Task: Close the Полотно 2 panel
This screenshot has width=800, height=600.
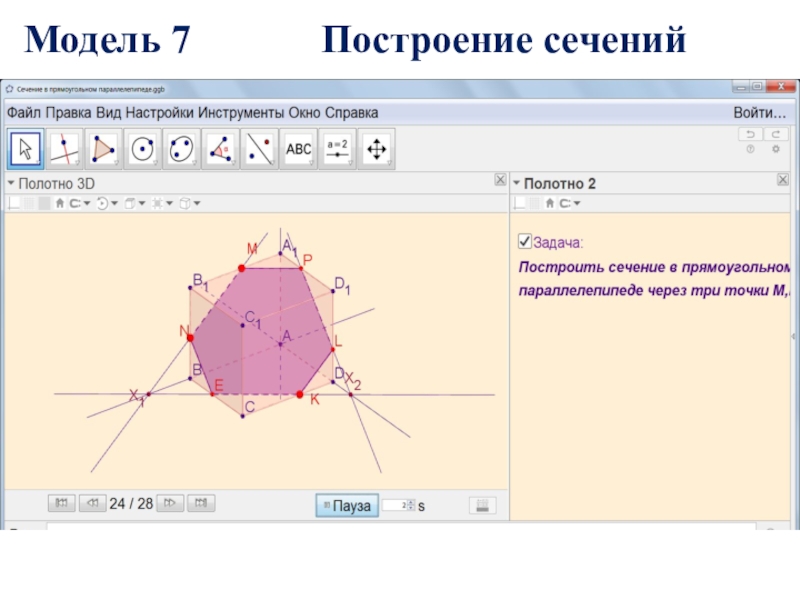Action: (x=783, y=180)
